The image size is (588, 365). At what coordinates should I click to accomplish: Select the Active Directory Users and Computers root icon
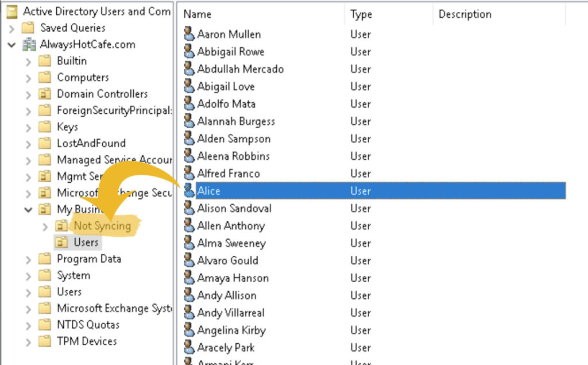(13, 11)
